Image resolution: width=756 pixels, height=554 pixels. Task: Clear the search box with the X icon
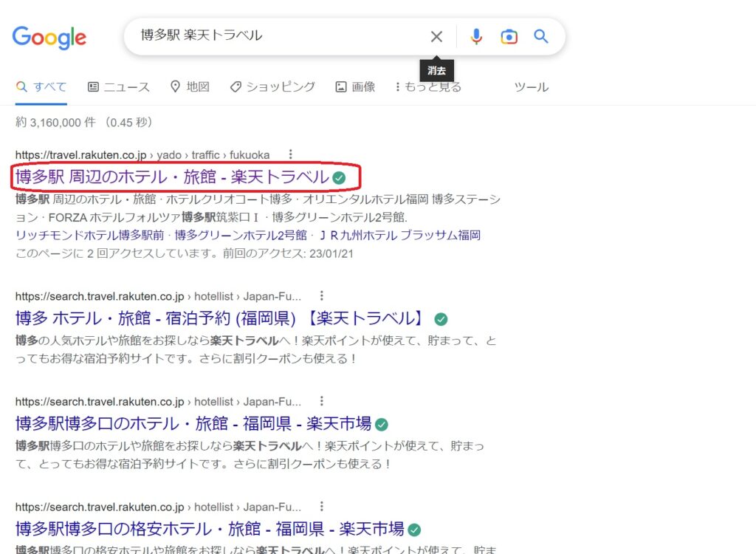pos(436,37)
